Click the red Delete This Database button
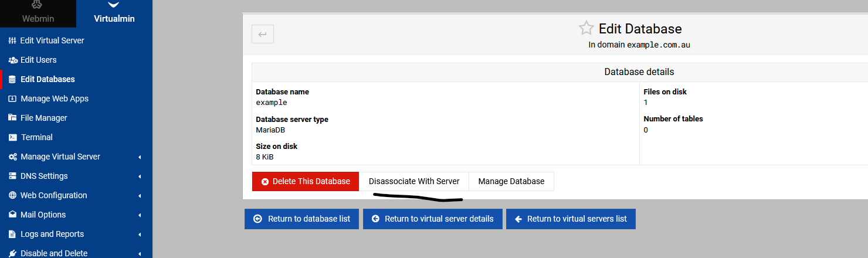This screenshot has width=868, height=258. 306,181
